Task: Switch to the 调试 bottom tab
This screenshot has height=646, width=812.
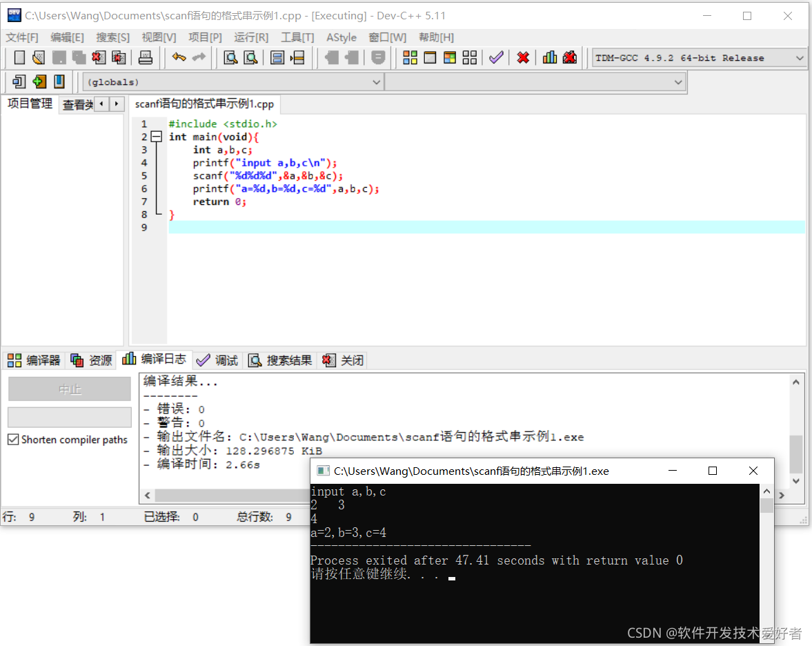Action: coord(217,360)
